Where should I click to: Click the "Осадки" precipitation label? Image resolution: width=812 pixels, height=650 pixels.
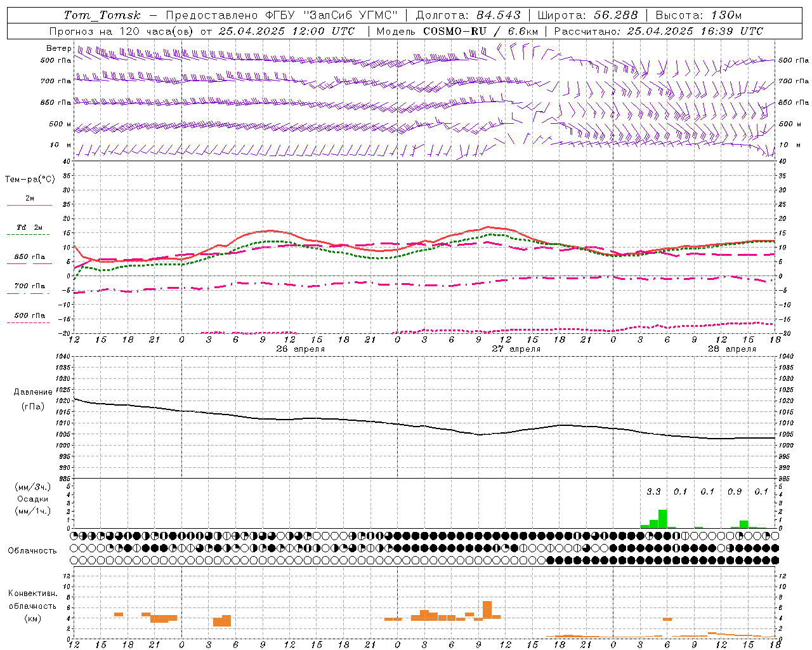pyautogui.click(x=32, y=499)
